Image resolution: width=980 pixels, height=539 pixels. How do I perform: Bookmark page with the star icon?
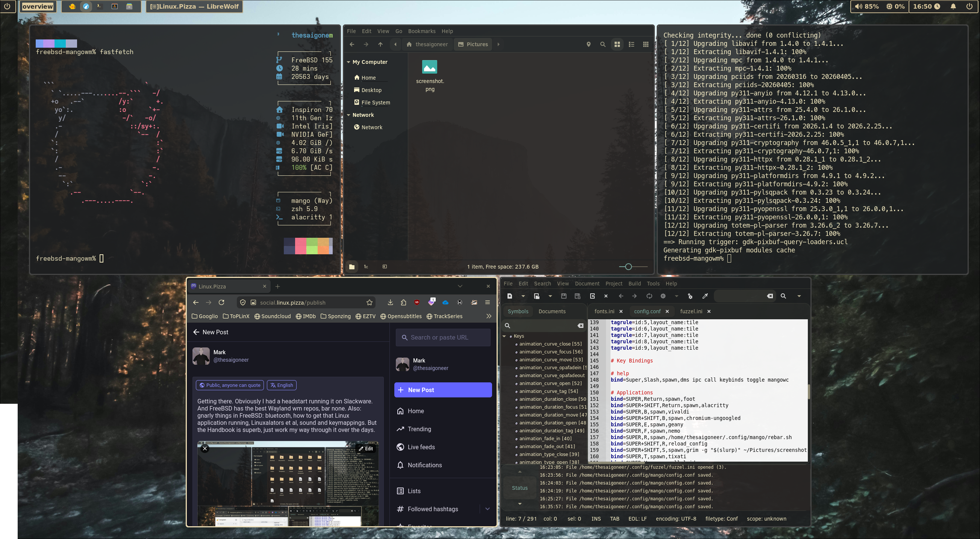[x=369, y=303]
